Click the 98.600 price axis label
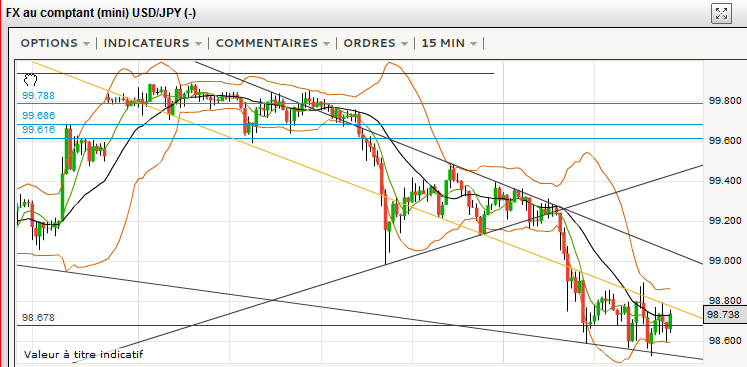This screenshot has width=747, height=367. (x=725, y=340)
